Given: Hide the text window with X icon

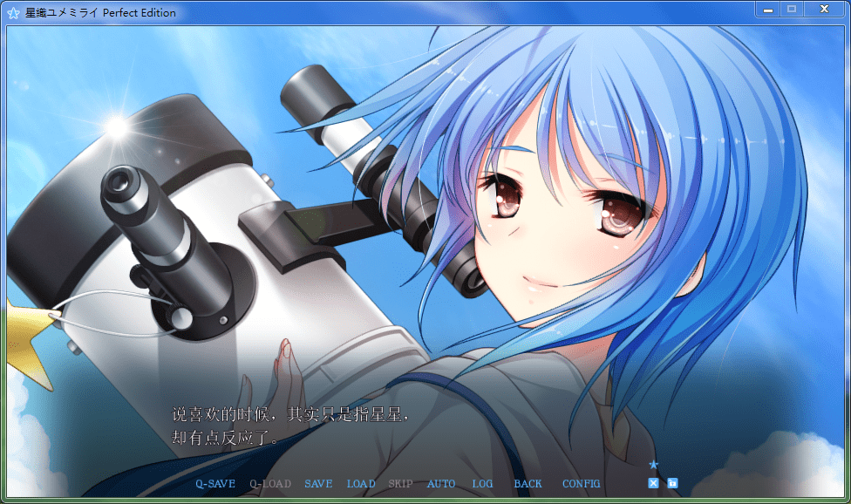Looking at the screenshot, I should coord(653,483).
